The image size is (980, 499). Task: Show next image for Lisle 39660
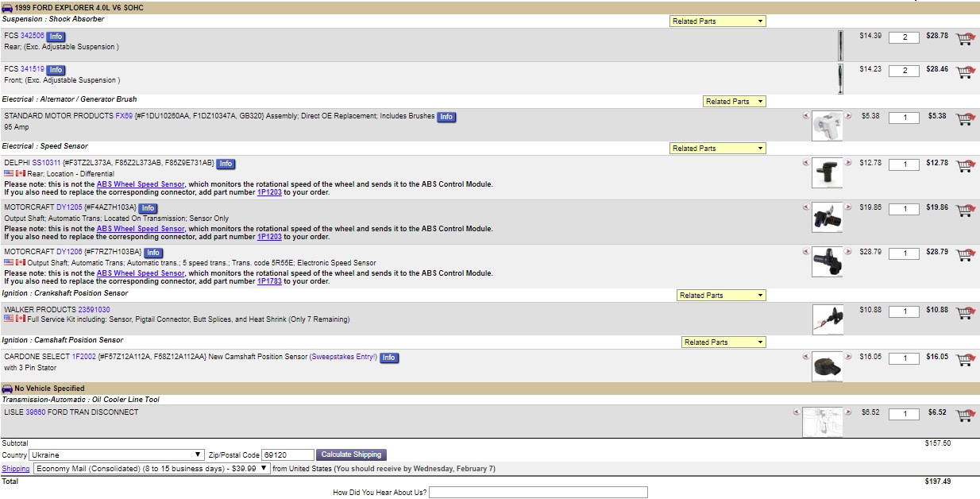tap(847, 412)
